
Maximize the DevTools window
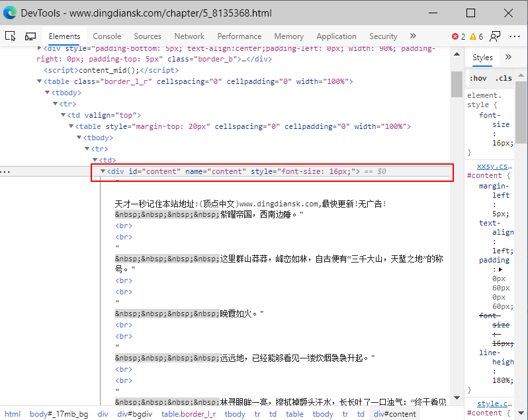click(x=470, y=13)
